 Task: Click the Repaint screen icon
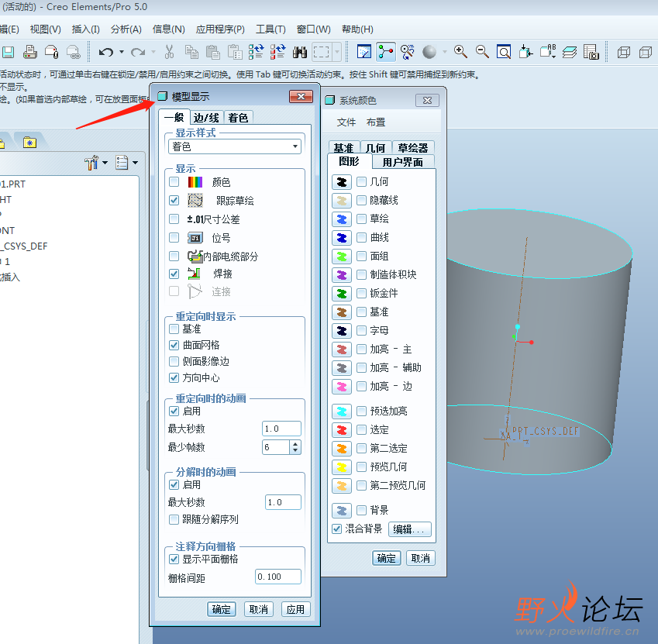pyautogui.click(x=364, y=52)
